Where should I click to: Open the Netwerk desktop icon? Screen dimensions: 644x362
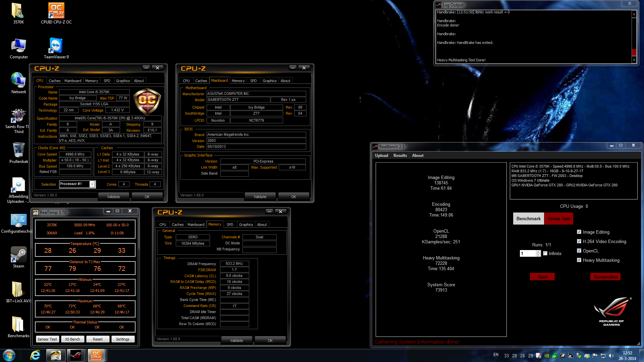pos(18,83)
